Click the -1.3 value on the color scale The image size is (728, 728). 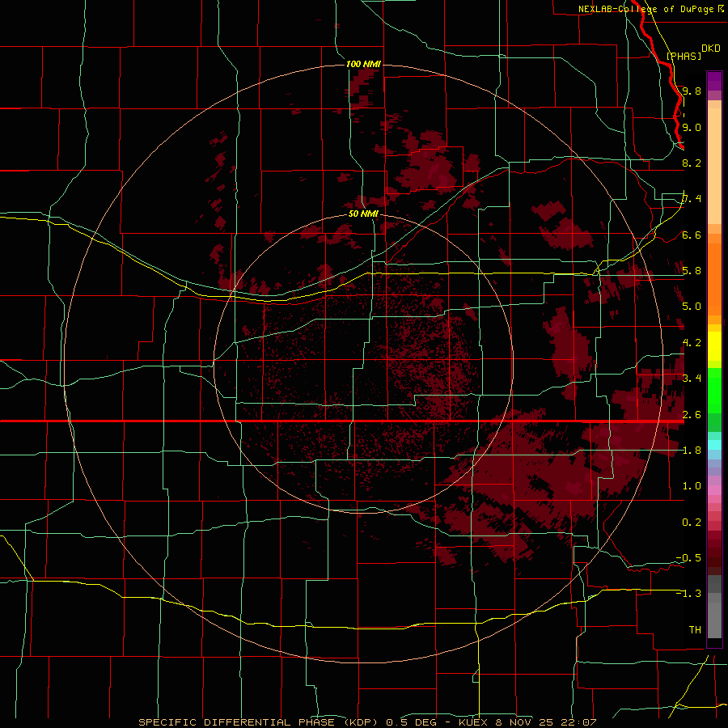tap(688, 594)
